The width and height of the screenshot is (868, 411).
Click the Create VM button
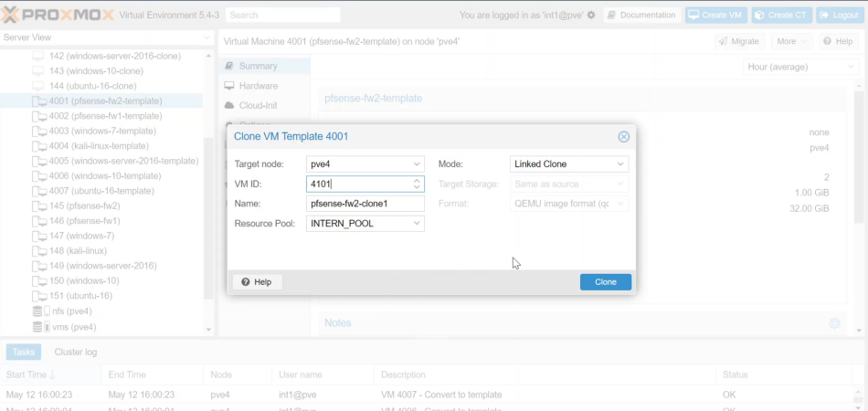pyautogui.click(x=716, y=15)
